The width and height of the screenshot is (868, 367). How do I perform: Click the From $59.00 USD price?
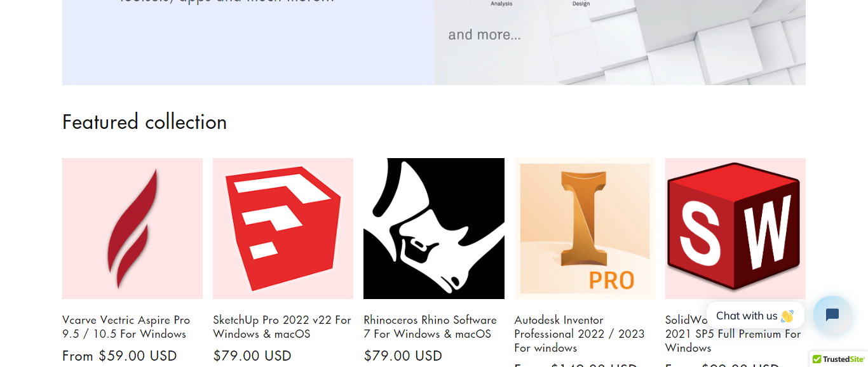pos(119,356)
